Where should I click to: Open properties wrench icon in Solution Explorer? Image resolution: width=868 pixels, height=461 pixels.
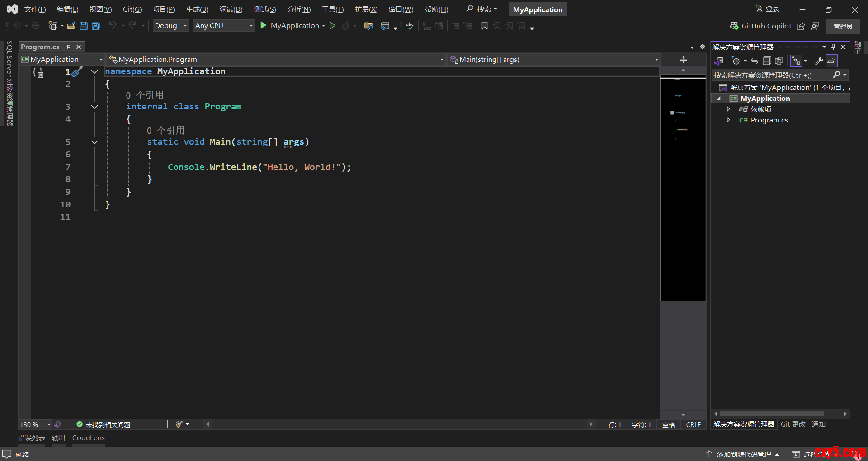819,61
